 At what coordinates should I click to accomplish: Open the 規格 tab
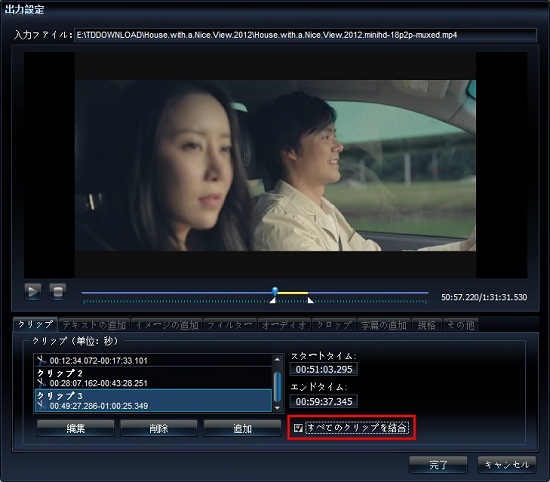pos(427,325)
